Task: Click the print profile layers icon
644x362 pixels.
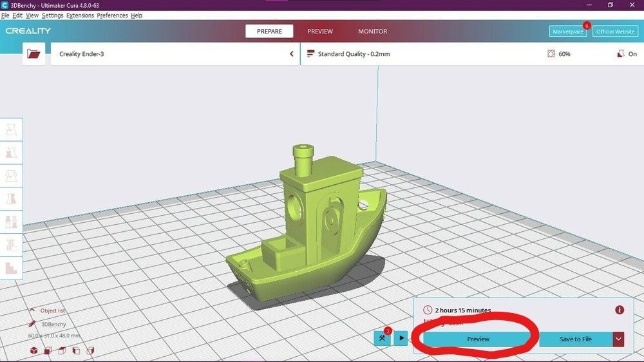Action: pyautogui.click(x=310, y=53)
